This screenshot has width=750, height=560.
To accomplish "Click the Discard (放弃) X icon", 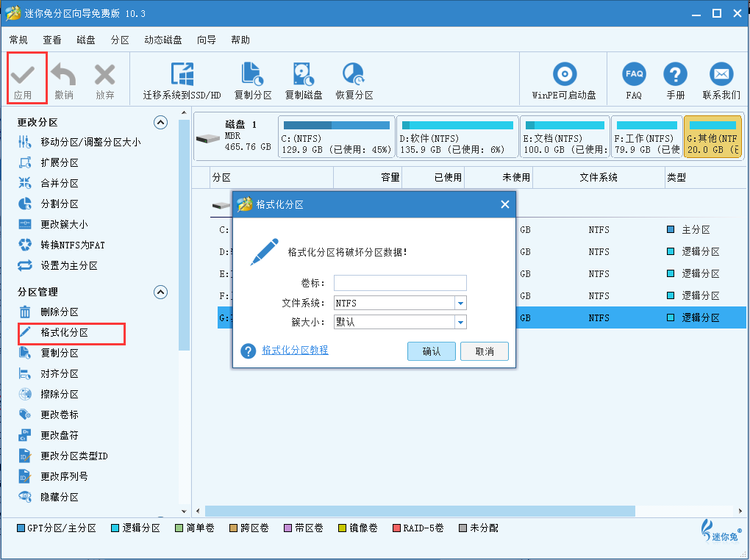I will (x=104, y=75).
